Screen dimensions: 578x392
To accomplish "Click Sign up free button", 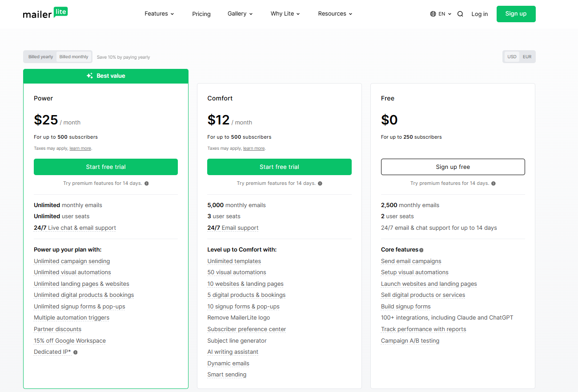I will [453, 167].
